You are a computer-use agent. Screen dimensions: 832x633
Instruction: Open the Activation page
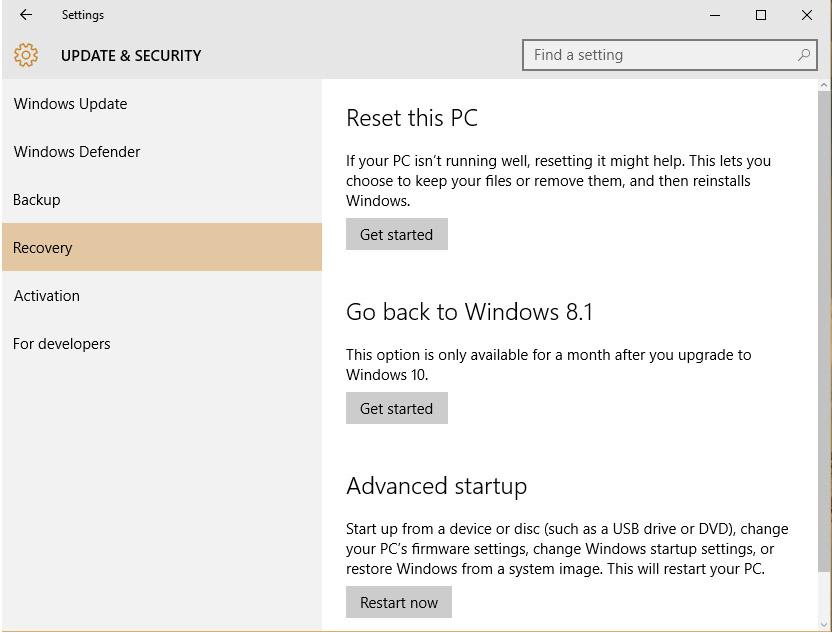47,296
